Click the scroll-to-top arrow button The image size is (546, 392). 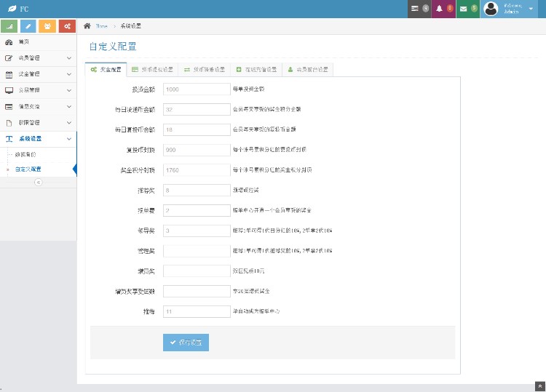[539, 386]
